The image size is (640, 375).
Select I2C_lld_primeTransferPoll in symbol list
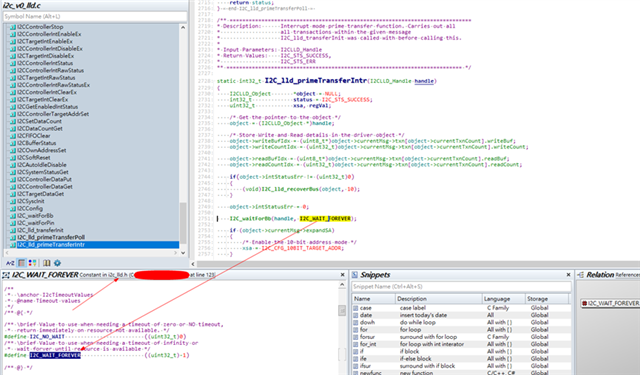click(51, 237)
